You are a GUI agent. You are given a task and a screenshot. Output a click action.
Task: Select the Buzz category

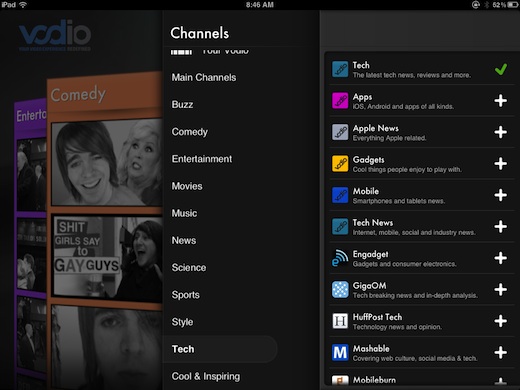tap(182, 105)
